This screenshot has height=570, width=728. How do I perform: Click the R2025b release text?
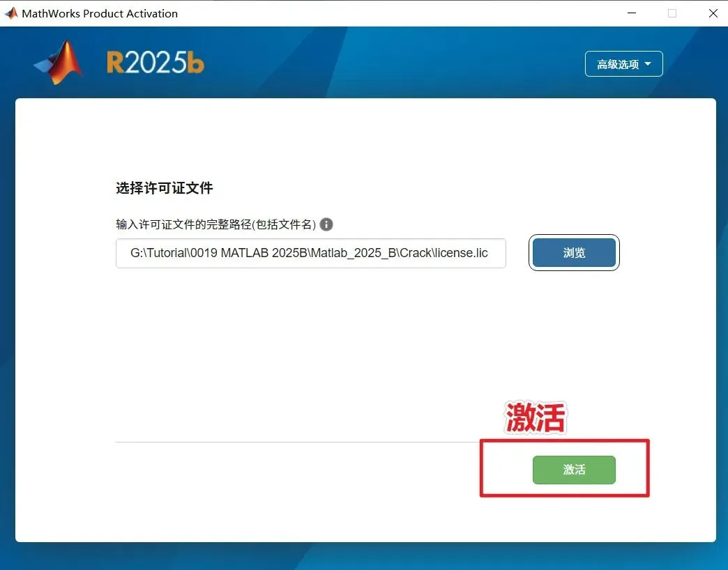[155, 63]
